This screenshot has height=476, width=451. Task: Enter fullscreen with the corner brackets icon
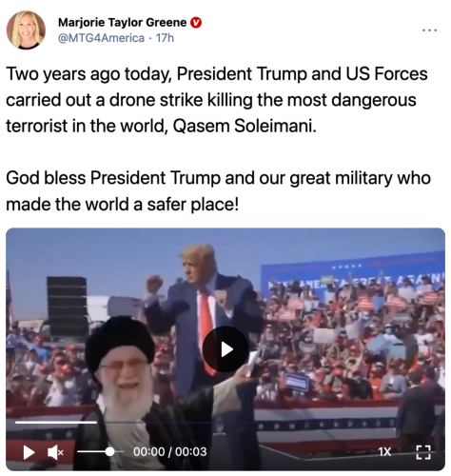(x=423, y=452)
